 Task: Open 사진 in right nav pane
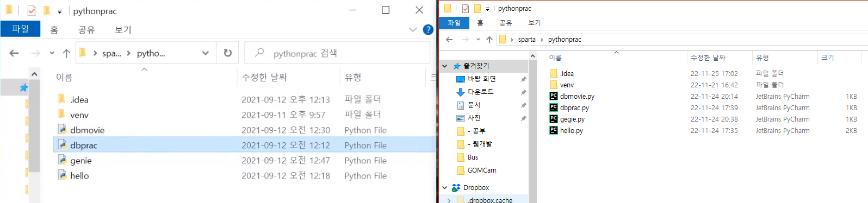pyautogui.click(x=474, y=118)
